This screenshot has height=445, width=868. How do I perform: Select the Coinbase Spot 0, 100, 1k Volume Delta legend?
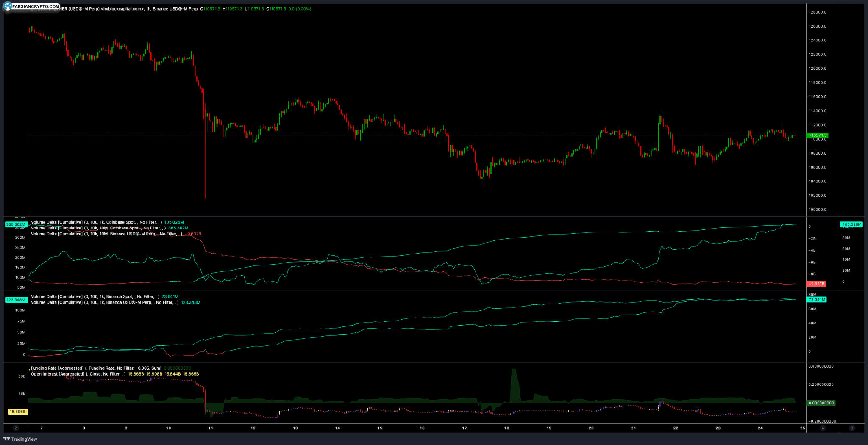pyautogui.click(x=96, y=222)
